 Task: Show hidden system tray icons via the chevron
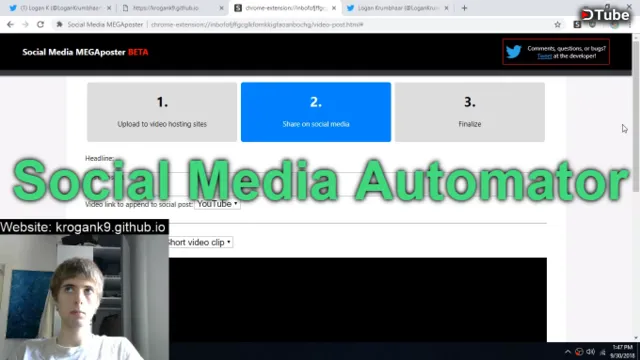click(567, 351)
